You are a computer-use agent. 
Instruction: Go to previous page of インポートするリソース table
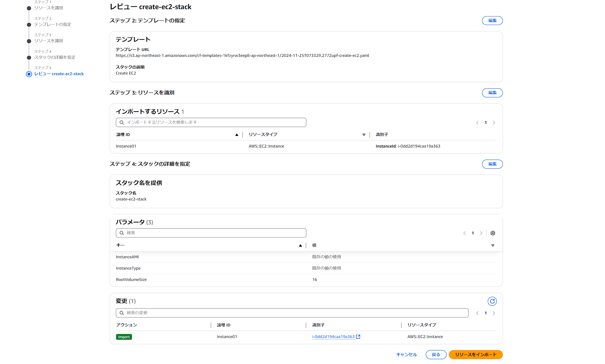[477, 123]
